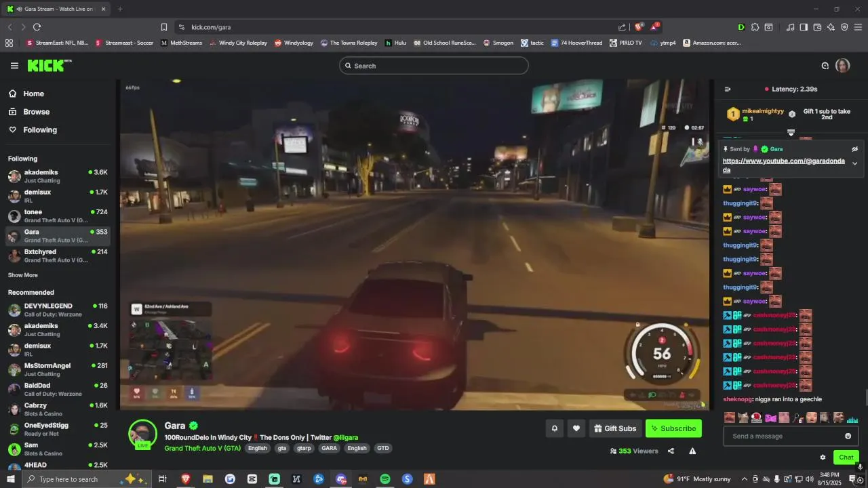
Task: Open the Smogon bookmark
Action: (498, 43)
